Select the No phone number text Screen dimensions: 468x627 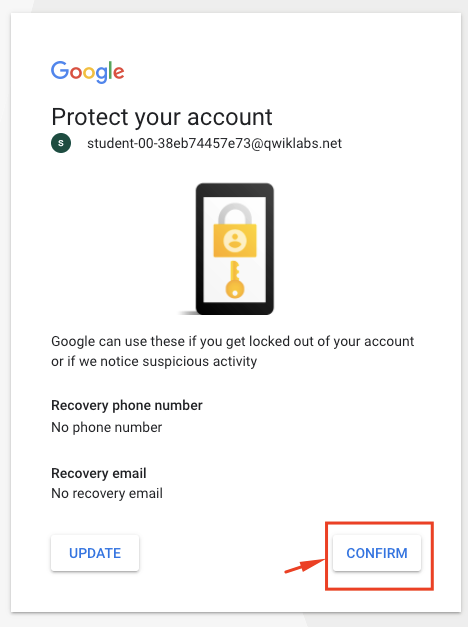coord(106,427)
